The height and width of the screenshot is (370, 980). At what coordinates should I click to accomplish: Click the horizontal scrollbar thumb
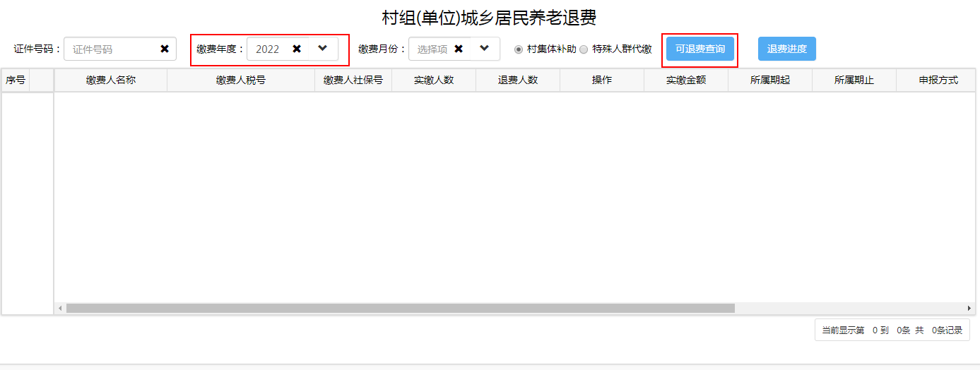(400, 309)
